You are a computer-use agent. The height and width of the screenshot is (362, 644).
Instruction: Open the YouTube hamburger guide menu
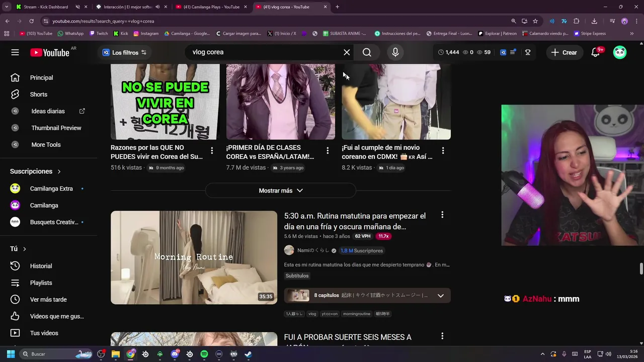pos(15,52)
